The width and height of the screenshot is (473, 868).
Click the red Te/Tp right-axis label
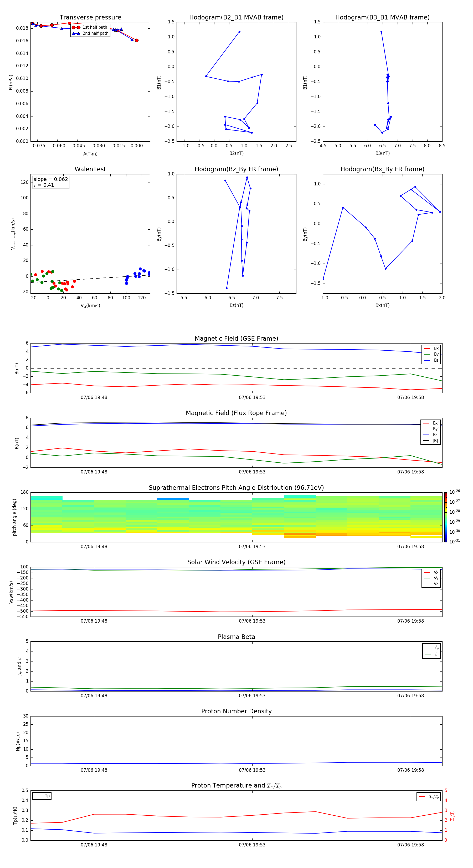(x=453, y=815)
